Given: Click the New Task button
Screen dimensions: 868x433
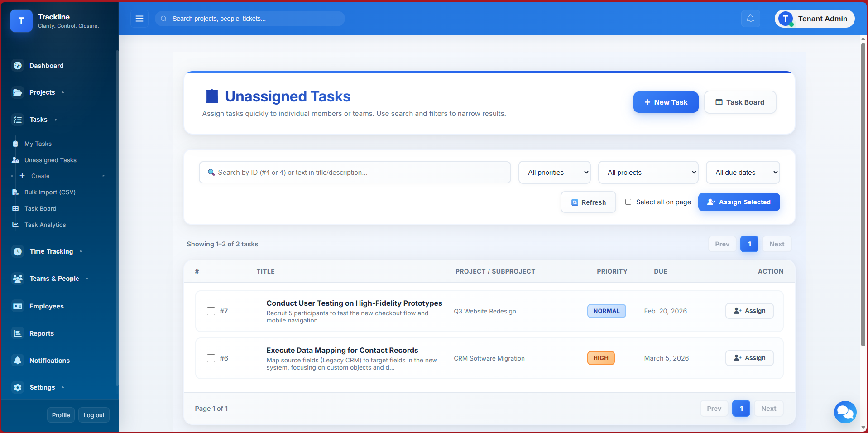Looking at the screenshot, I should [x=666, y=102].
